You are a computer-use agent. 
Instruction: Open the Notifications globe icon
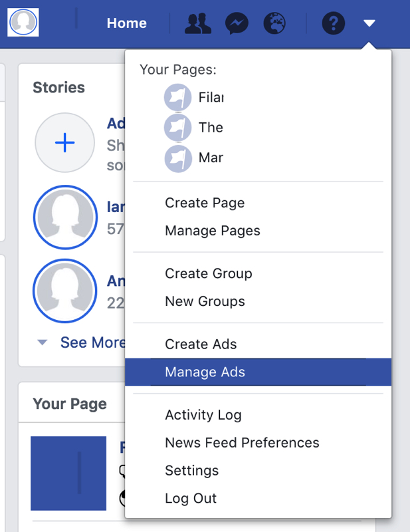click(x=274, y=24)
